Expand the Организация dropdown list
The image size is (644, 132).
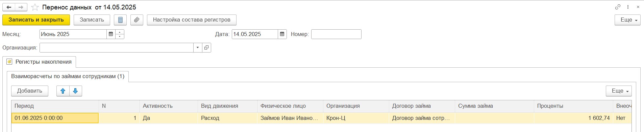pyautogui.click(x=198, y=47)
